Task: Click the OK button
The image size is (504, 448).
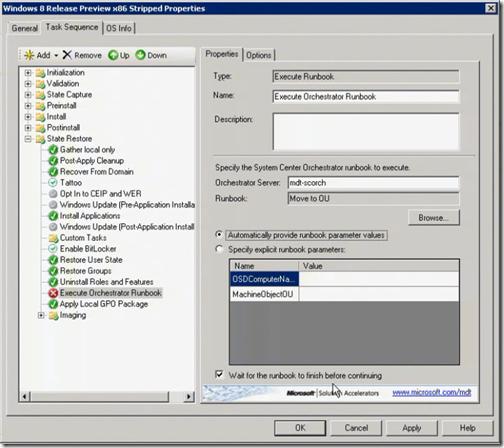Action: 300,428
